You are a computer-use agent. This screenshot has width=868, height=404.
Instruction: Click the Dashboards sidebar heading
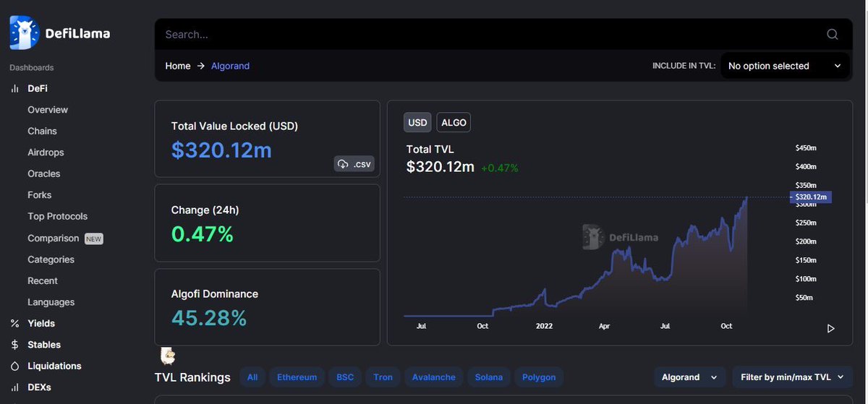(32, 68)
